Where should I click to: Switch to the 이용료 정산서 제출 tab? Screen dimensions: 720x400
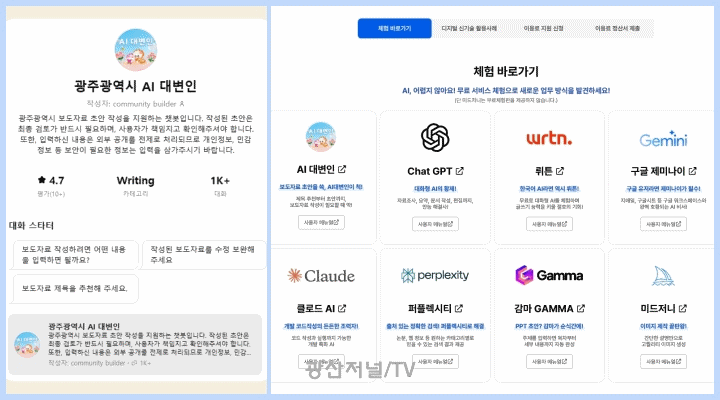617,28
